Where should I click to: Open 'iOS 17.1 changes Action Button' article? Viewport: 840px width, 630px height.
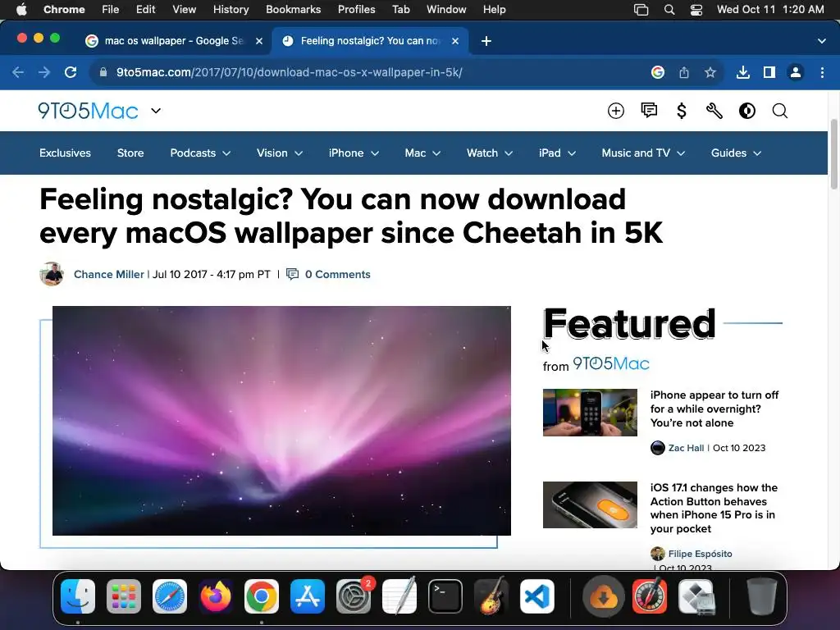[x=714, y=508]
